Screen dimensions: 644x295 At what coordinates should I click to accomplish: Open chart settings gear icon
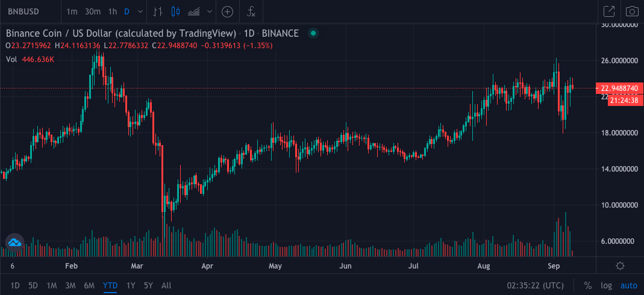point(620,266)
